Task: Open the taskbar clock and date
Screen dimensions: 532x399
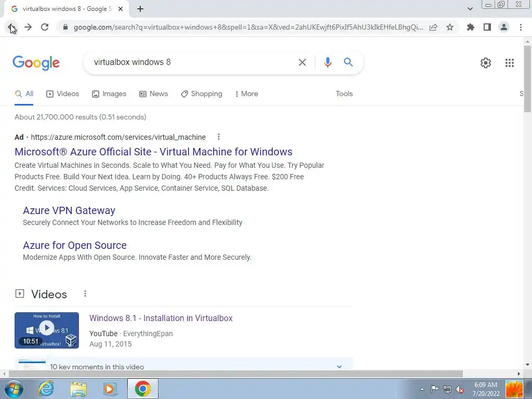Action: coord(486,389)
